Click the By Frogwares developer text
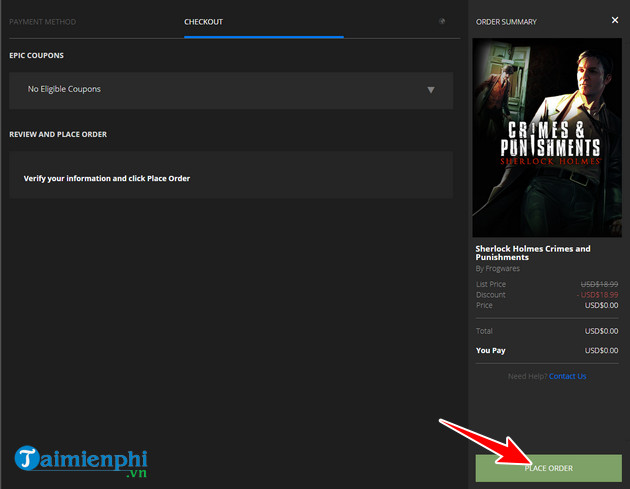The height and width of the screenshot is (489, 630). point(497,268)
